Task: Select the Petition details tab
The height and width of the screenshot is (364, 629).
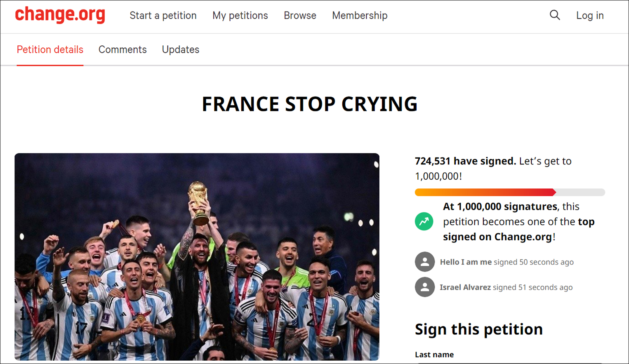Action: pyautogui.click(x=50, y=49)
